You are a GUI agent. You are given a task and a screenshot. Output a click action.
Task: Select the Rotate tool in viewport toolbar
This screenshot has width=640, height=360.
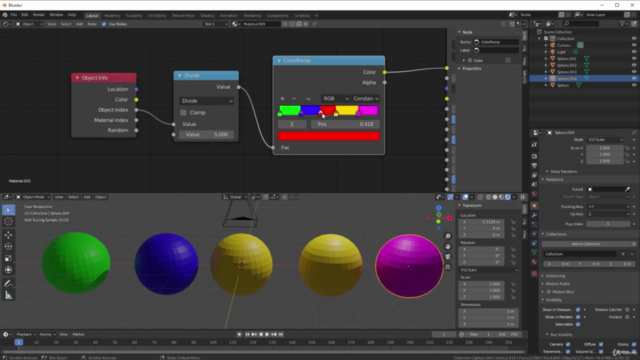coord(9,247)
